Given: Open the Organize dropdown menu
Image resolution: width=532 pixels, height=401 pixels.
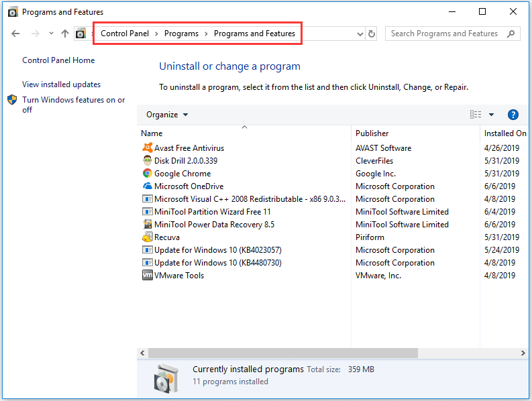Looking at the screenshot, I should [x=167, y=115].
